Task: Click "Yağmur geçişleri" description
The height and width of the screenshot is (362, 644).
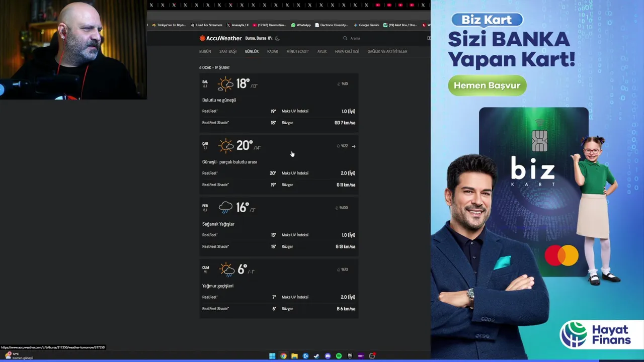Action: pyautogui.click(x=218, y=286)
